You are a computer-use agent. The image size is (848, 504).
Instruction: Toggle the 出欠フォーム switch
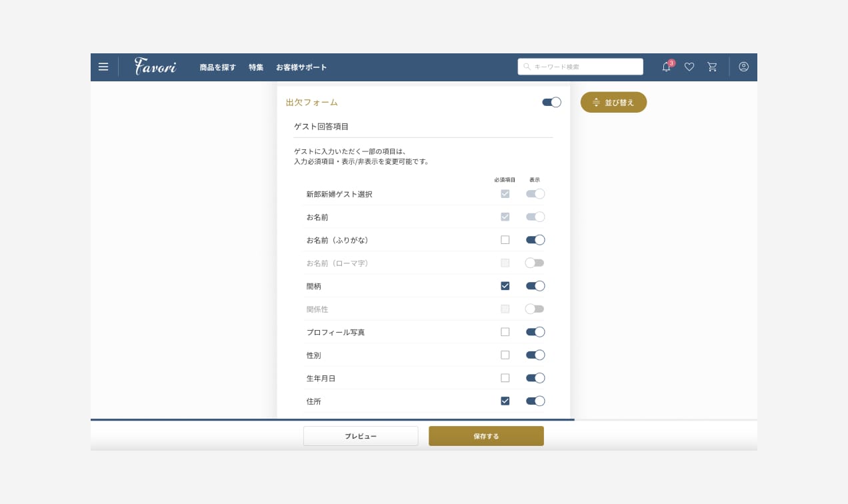click(x=551, y=102)
